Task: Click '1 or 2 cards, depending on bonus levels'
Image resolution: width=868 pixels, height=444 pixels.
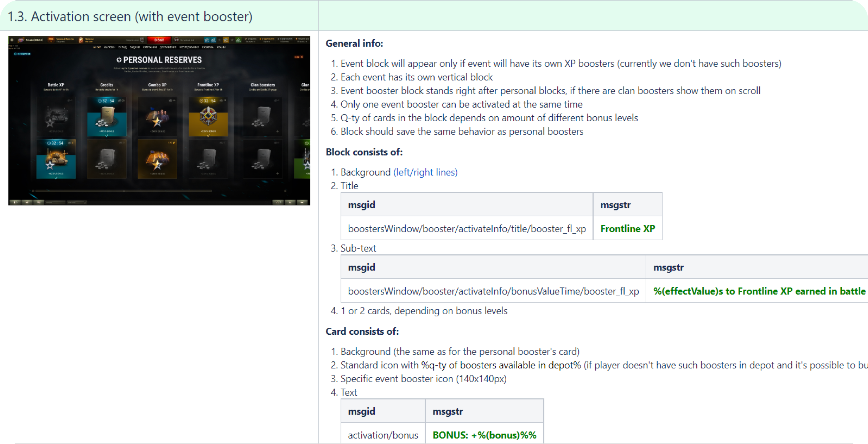Action: [424, 310]
